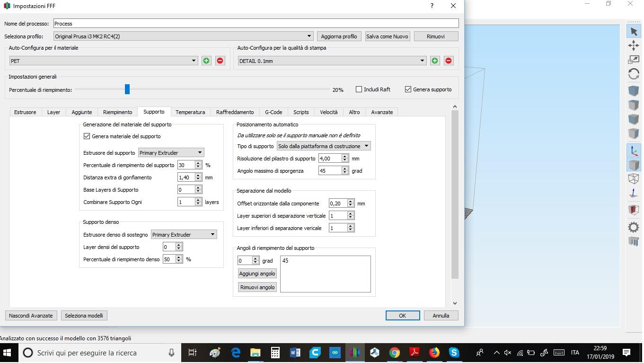Click the Salva come Nuovo button
644x363 pixels.
coord(387,36)
